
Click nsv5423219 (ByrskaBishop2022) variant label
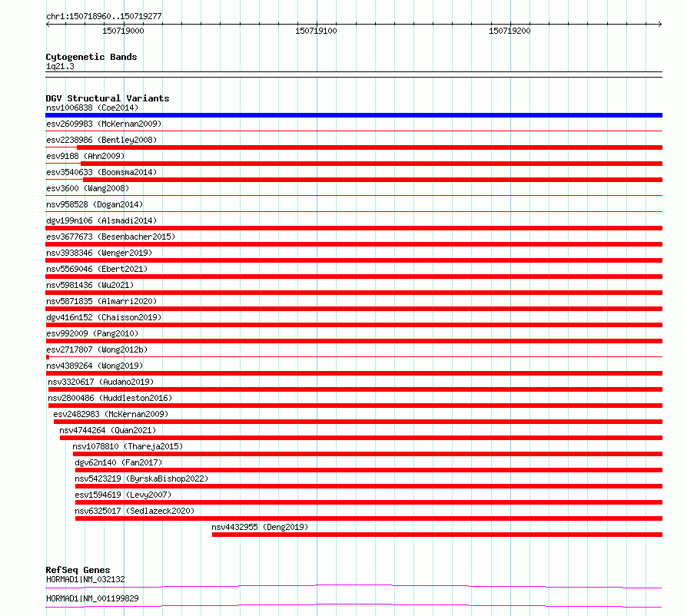pyautogui.click(x=141, y=479)
